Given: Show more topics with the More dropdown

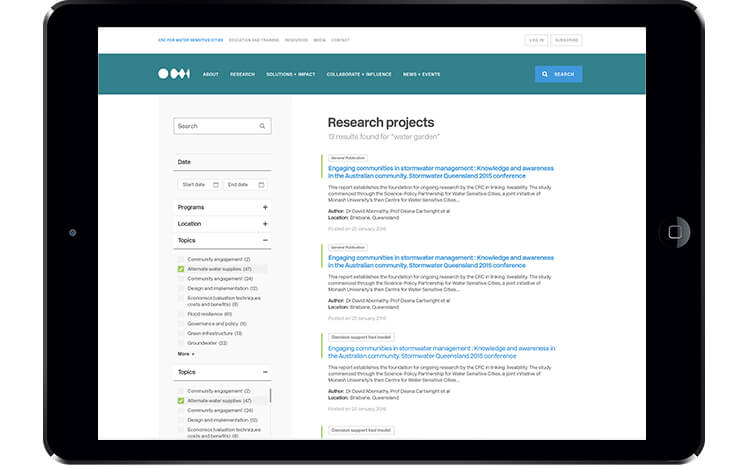Looking at the screenshot, I should coord(186,354).
